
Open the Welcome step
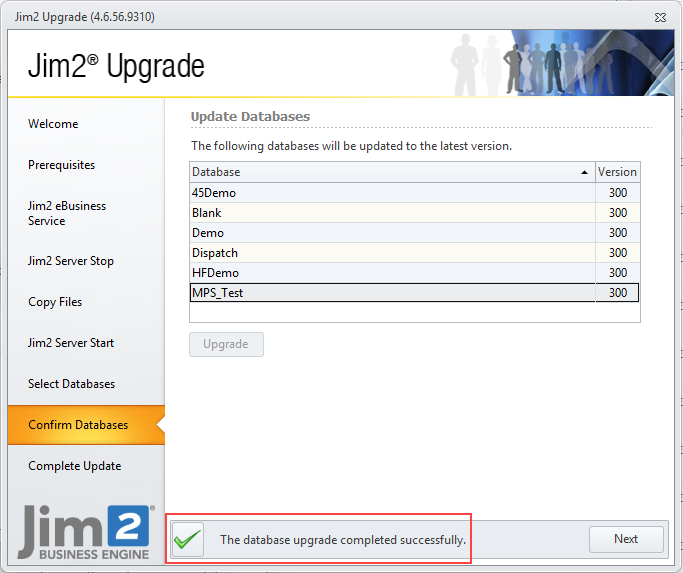tap(53, 124)
